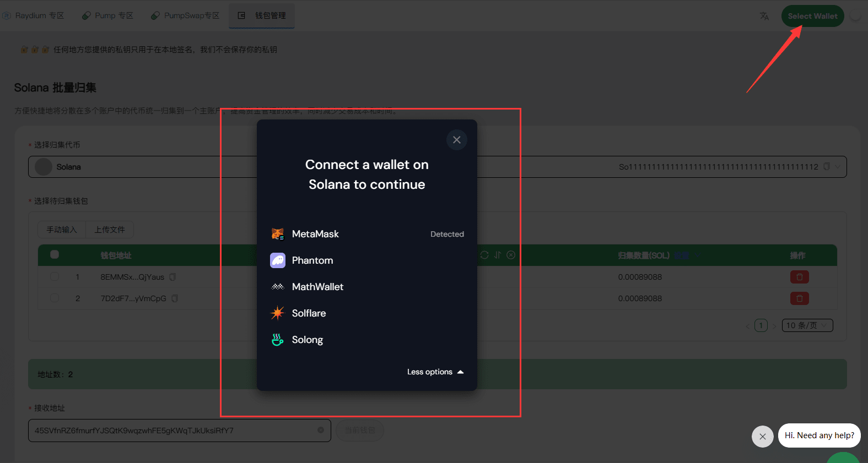This screenshot has width=868, height=463.
Task: Check the row for wallet 8EMMSx...QjYaus
Action: (55, 276)
